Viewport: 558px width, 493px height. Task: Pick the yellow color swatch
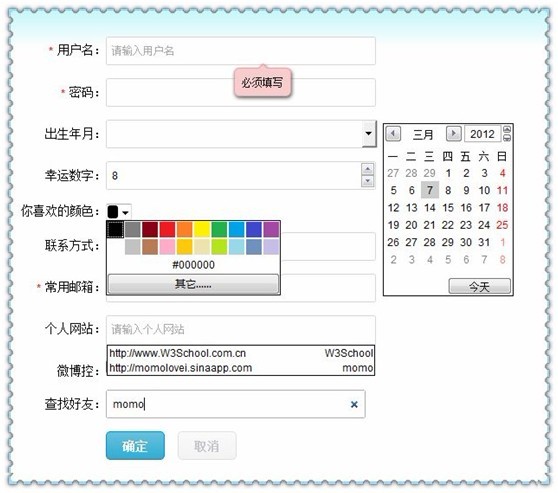point(202,230)
